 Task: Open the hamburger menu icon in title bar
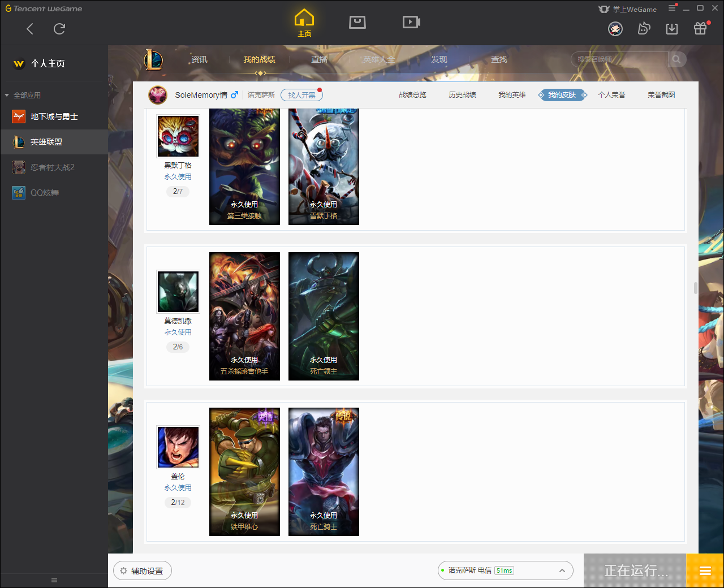[672, 8]
